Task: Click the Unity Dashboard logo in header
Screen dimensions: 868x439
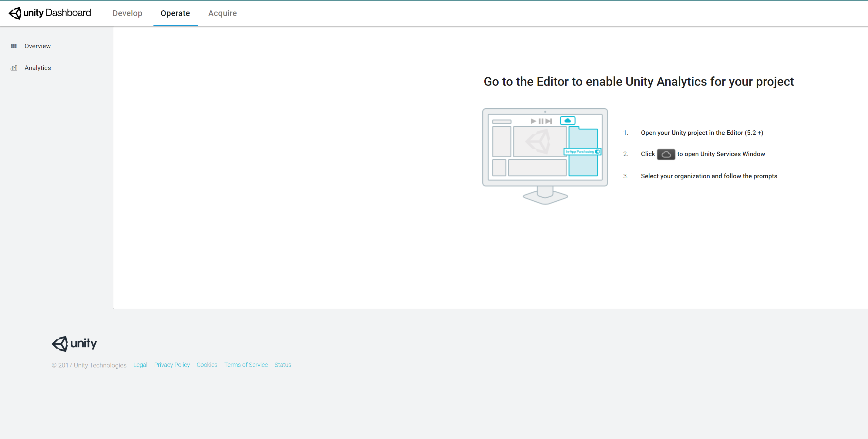Action: click(x=50, y=13)
